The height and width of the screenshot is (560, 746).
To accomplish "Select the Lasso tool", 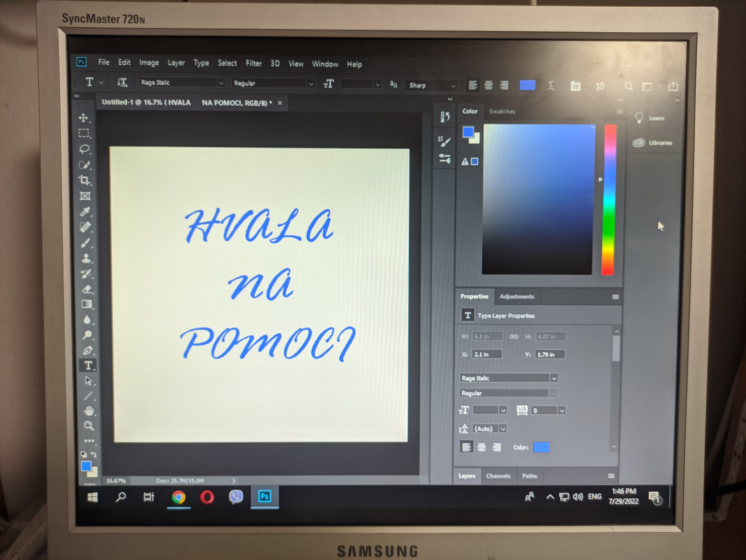I will pos(84,149).
